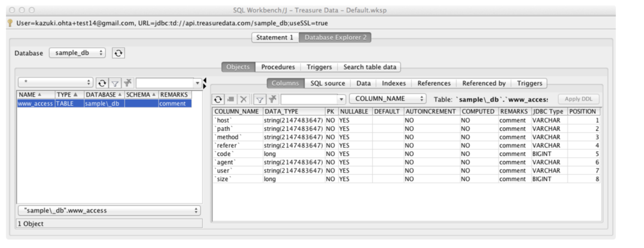The width and height of the screenshot is (644, 248).
Task: Reload the object list in the left panel
Action: 102,83
